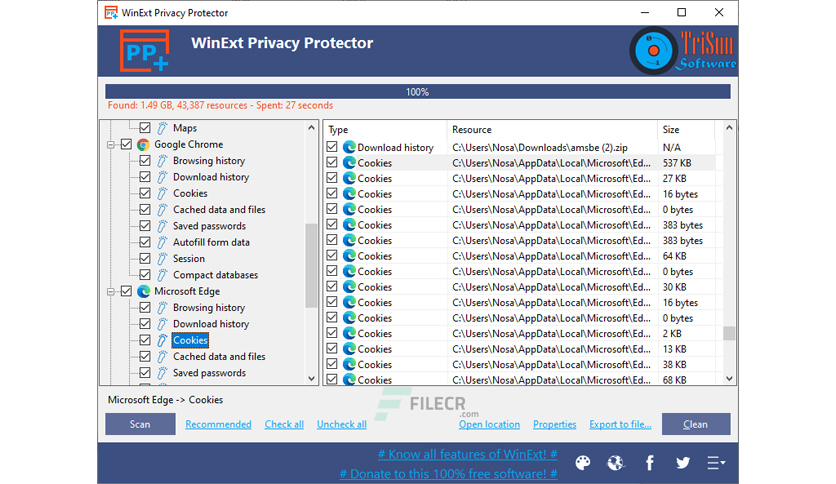This screenshot has height=484, width=836.
Task: Click the results list scrollbar thumb
Action: coord(729,333)
